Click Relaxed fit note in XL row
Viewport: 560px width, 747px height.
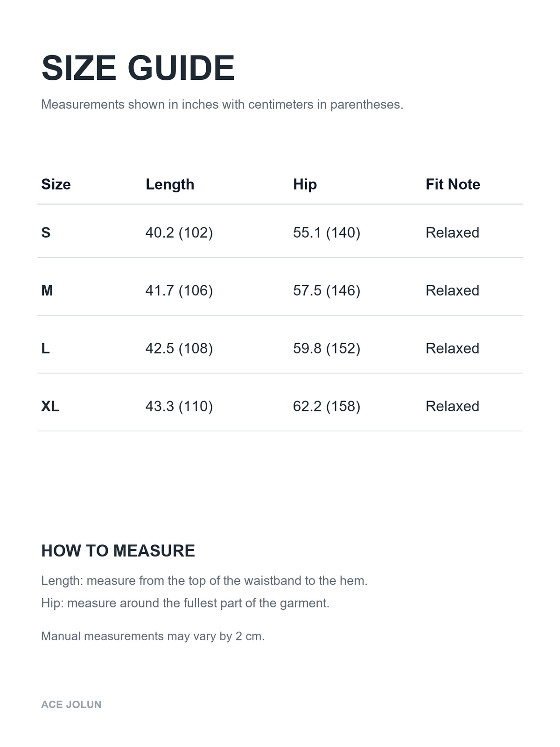(x=452, y=406)
